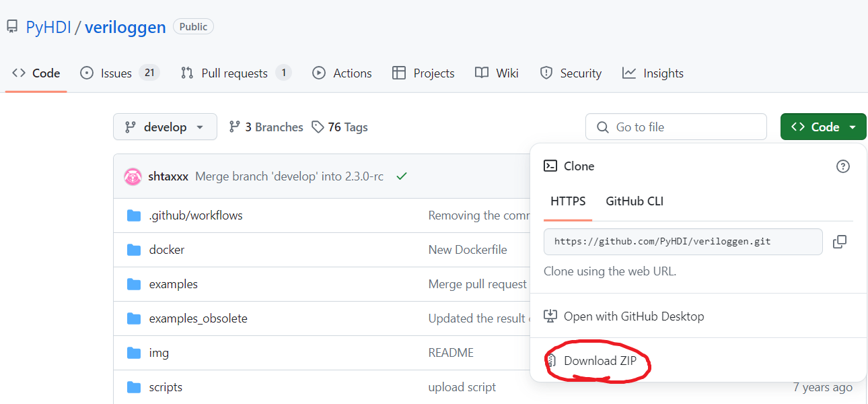Click the Security shield icon

coord(546,73)
